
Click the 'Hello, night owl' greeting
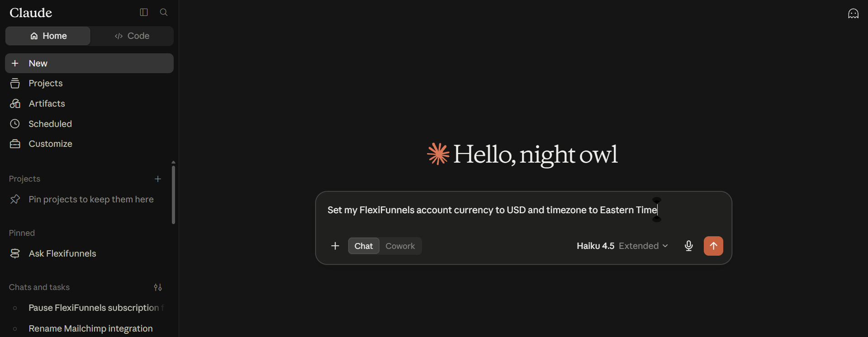pyautogui.click(x=535, y=154)
